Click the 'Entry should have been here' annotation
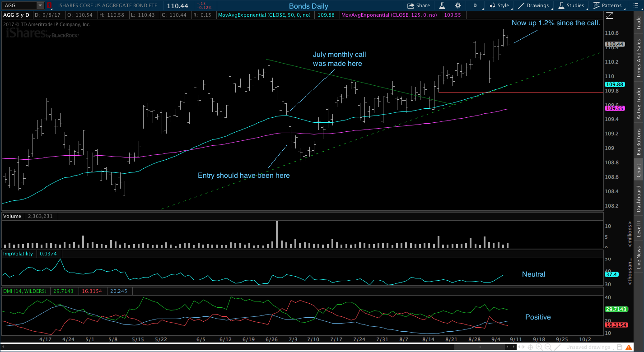644x352 pixels. pos(244,175)
